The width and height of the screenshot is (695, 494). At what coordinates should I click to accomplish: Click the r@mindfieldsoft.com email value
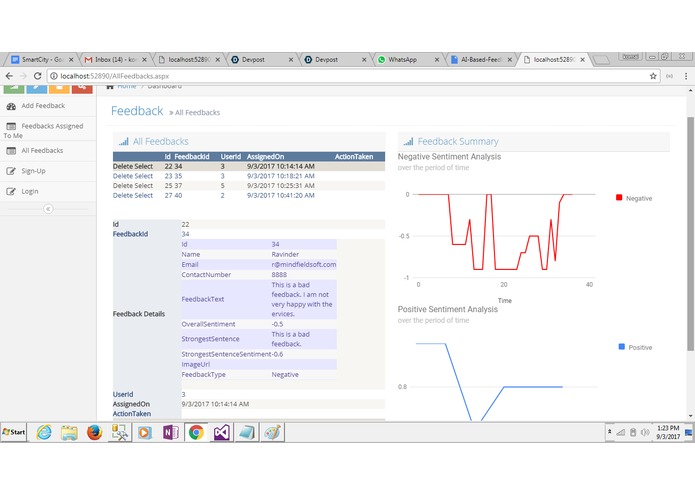pos(304,265)
